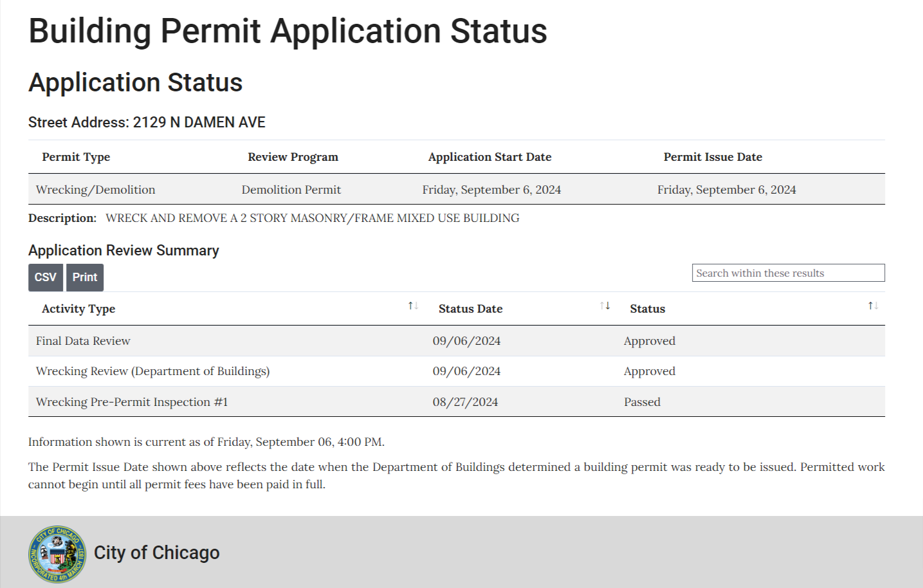Viewport: 923px width, 588px height.
Task: Sort by Status column arrows
Action: (873, 306)
